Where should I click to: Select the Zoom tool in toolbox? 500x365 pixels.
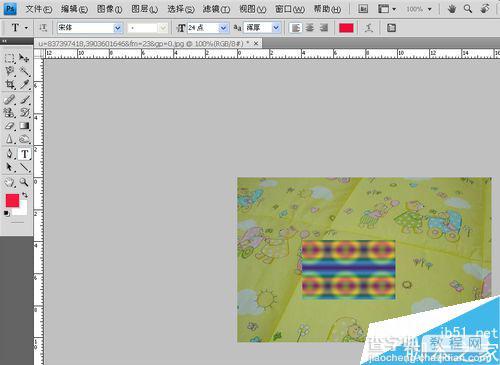(24, 182)
